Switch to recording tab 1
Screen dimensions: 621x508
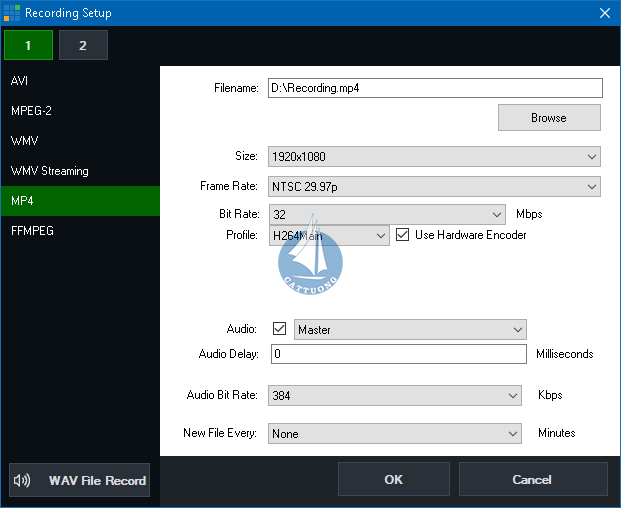click(x=28, y=45)
